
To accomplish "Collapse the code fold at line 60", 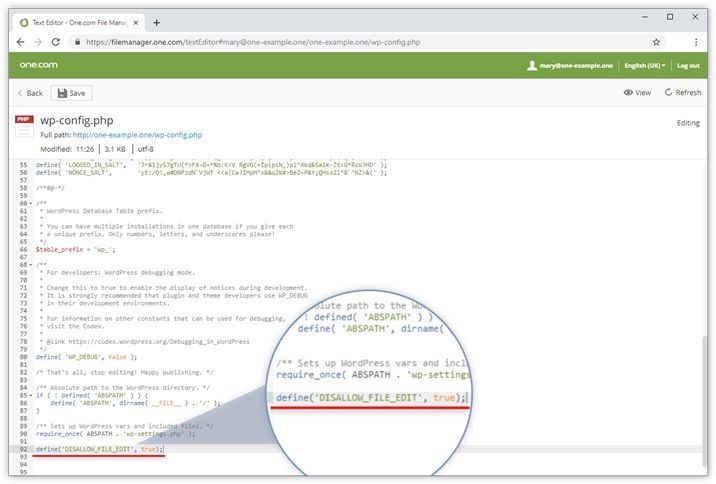I will (31, 204).
